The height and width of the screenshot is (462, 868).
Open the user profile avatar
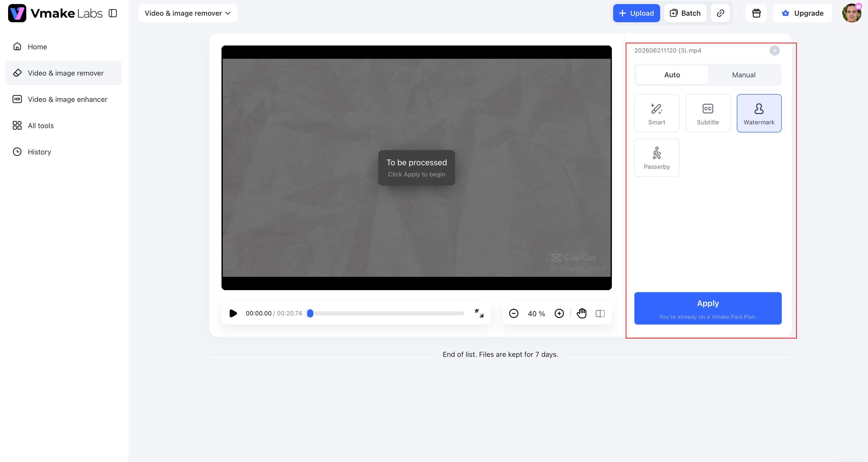tap(852, 13)
